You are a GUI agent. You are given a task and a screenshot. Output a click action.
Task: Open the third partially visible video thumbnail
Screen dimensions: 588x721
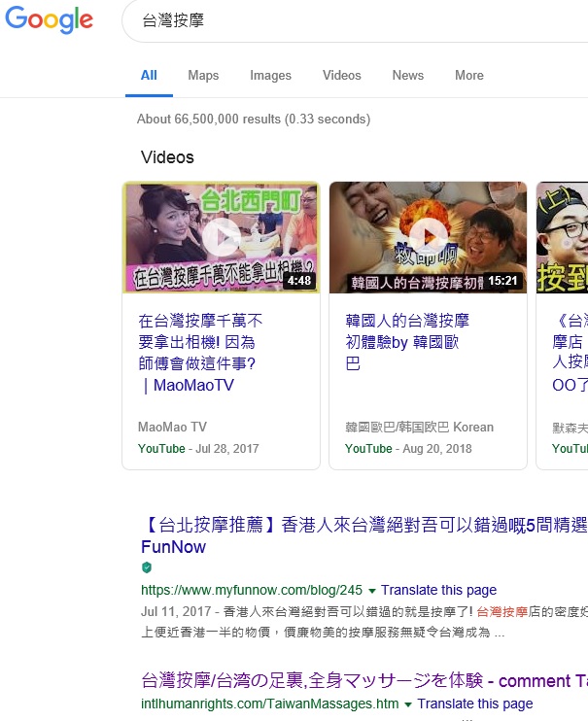click(564, 237)
